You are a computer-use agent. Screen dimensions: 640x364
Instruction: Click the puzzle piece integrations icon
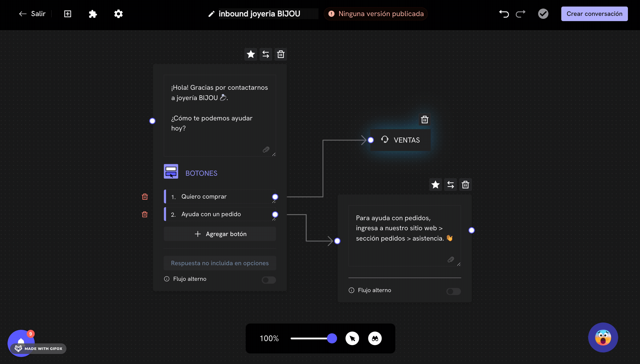pyautogui.click(x=93, y=14)
